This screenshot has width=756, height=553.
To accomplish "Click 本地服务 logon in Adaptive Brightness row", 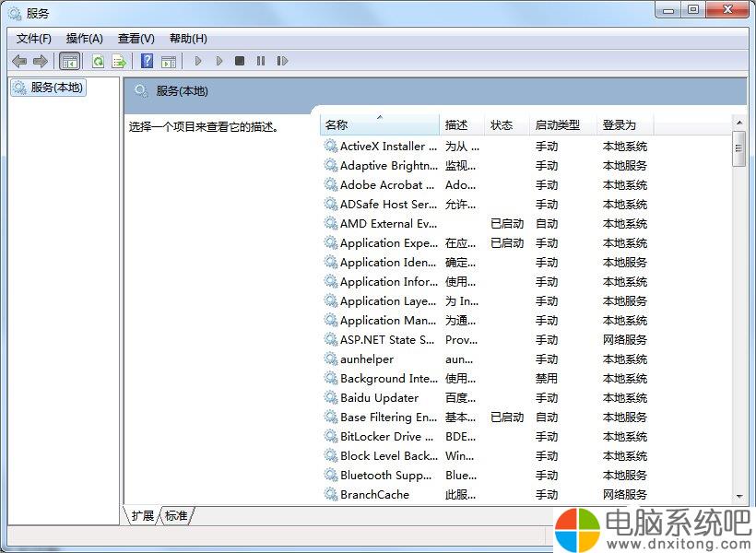I will point(625,166).
